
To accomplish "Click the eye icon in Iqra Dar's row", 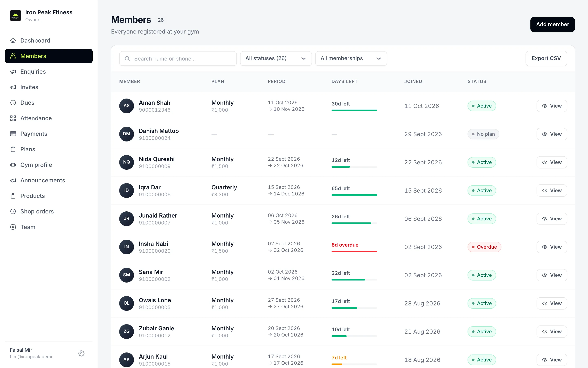I will pos(545,191).
